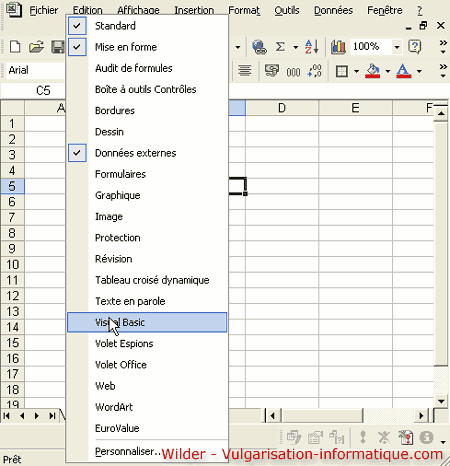The width and height of the screenshot is (450, 466).
Task: Open the external data toolbar options arrow
Action: pos(443,442)
